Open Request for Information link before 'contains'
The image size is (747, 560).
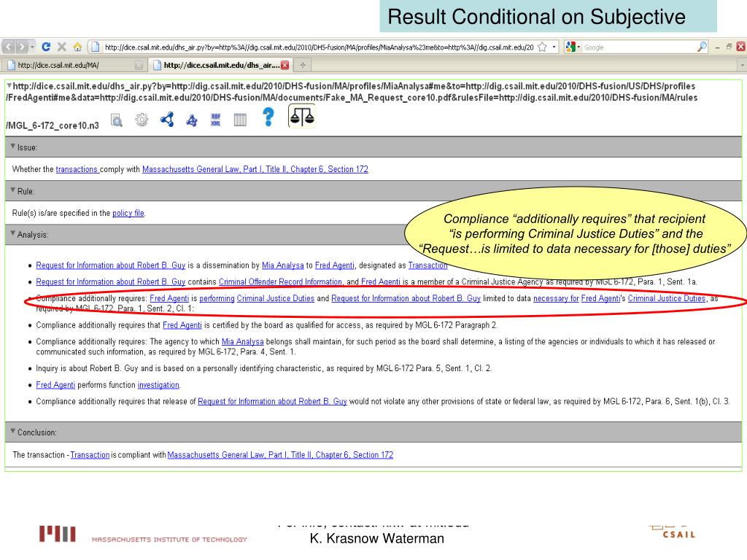111,282
